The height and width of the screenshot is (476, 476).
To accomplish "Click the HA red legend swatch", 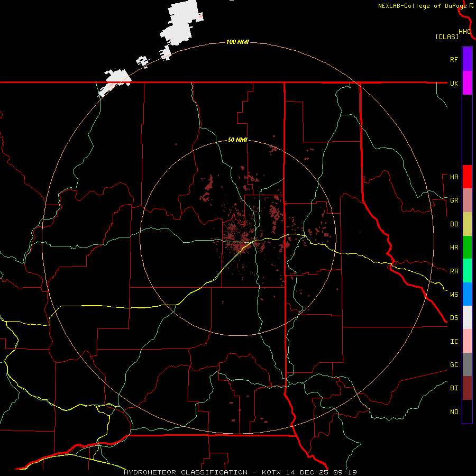I will pyautogui.click(x=467, y=177).
